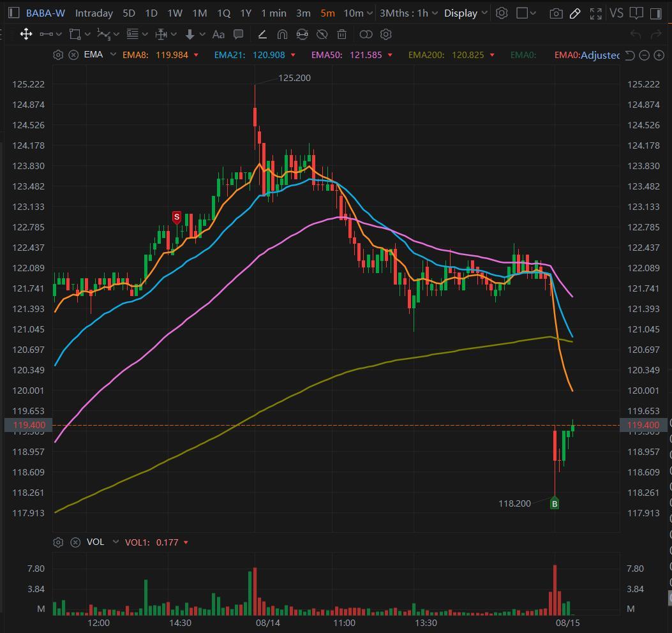Image resolution: width=672 pixels, height=633 pixels.
Task: Hide all drawings with eye-slash icon
Action: (322, 34)
